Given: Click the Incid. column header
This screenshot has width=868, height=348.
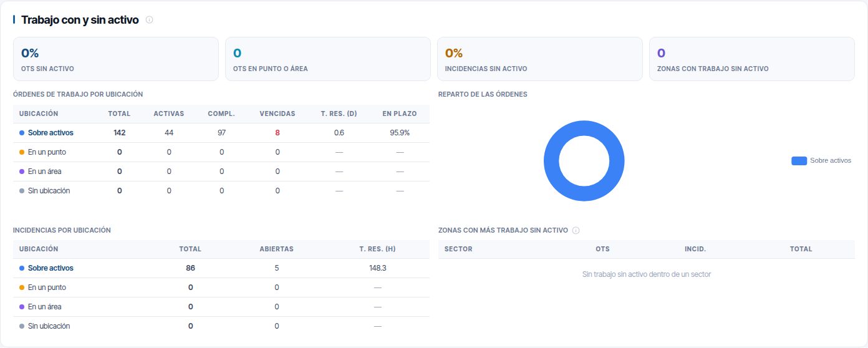Looking at the screenshot, I should (x=695, y=249).
